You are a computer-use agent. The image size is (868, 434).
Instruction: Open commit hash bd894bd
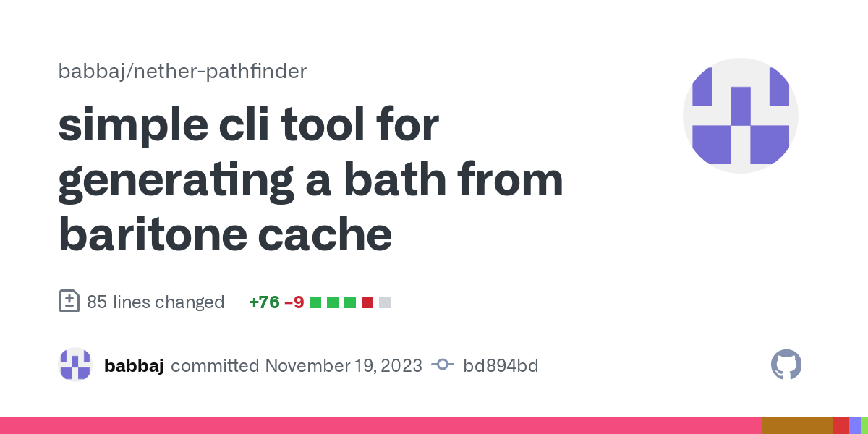pyautogui.click(x=501, y=365)
